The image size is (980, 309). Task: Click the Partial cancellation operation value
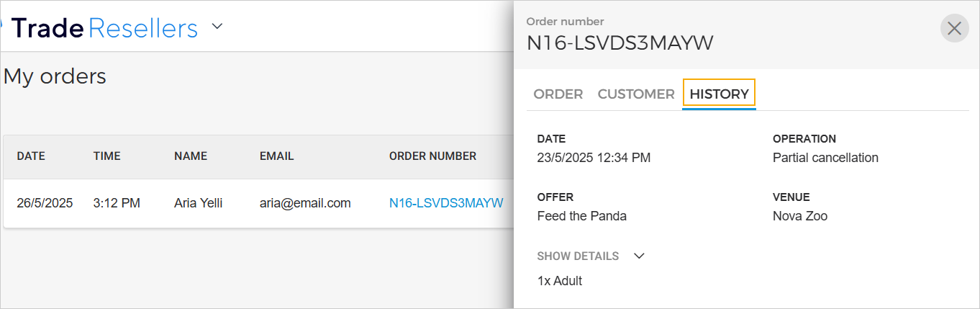(x=825, y=158)
